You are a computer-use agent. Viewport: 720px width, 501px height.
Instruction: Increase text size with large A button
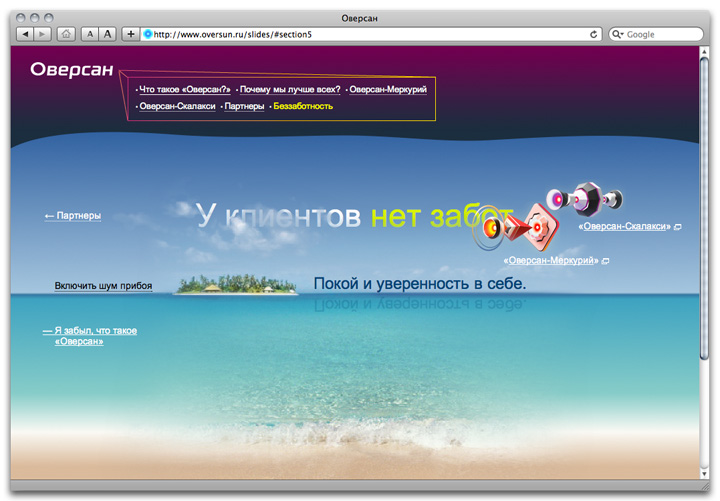tap(108, 34)
